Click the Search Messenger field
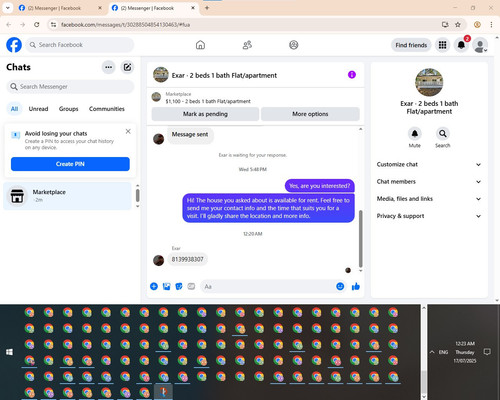 click(x=70, y=87)
